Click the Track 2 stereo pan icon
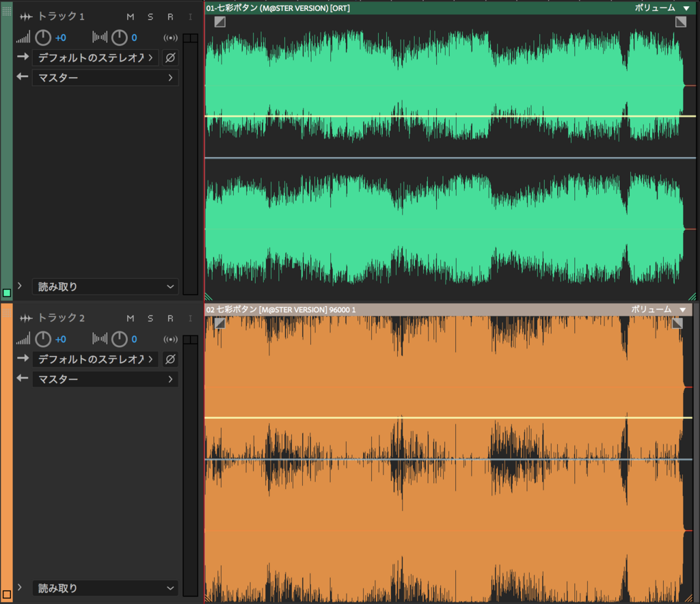This screenshot has width=700, height=604. tap(100, 339)
